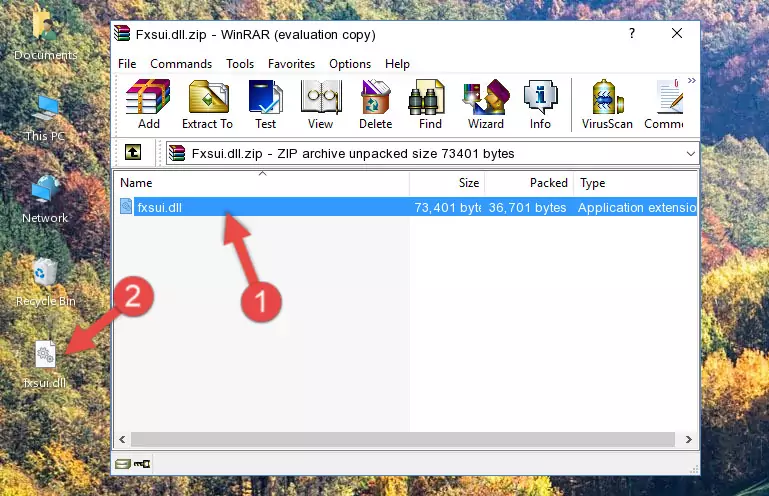Image resolution: width=769 pixels, height=496 pixels.
Task: Click the horizontal scrollbar right arrow
Action: click(689, 440)
